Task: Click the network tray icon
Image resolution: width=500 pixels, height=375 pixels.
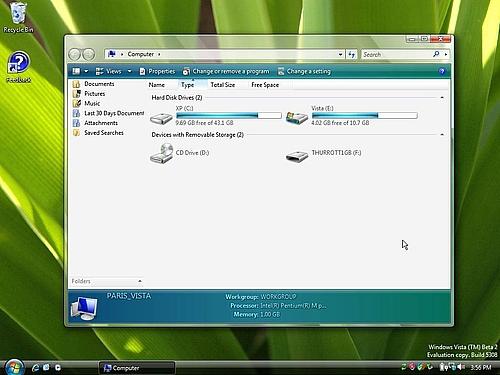Action: point(453,367)
